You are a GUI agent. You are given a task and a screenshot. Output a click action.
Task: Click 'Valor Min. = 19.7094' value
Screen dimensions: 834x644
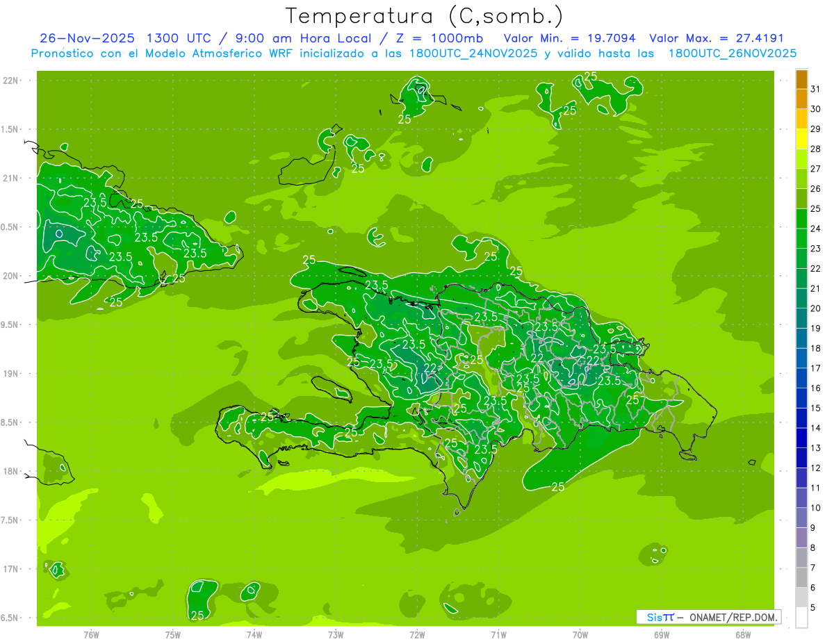click(570, 38)
